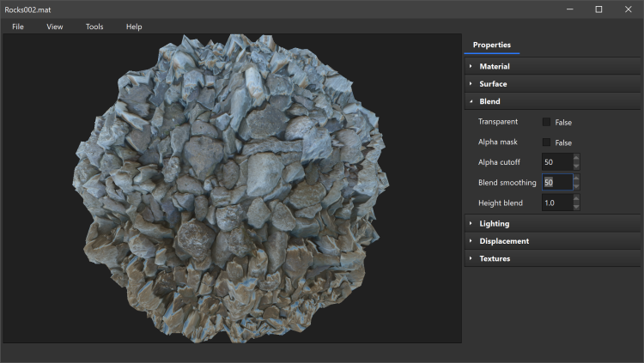Screen dimensions: 644x363
Task: Enable the Transparent checkbox
Action: [546, 122]
